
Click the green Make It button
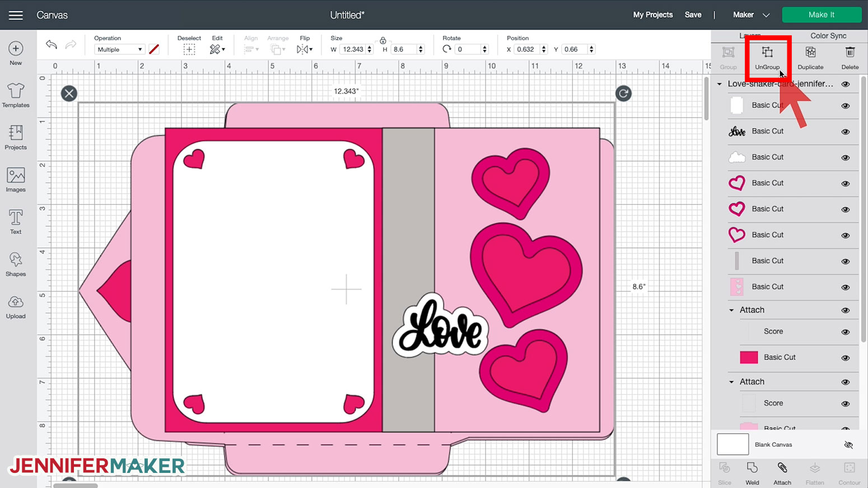click(x=822, y=15)
